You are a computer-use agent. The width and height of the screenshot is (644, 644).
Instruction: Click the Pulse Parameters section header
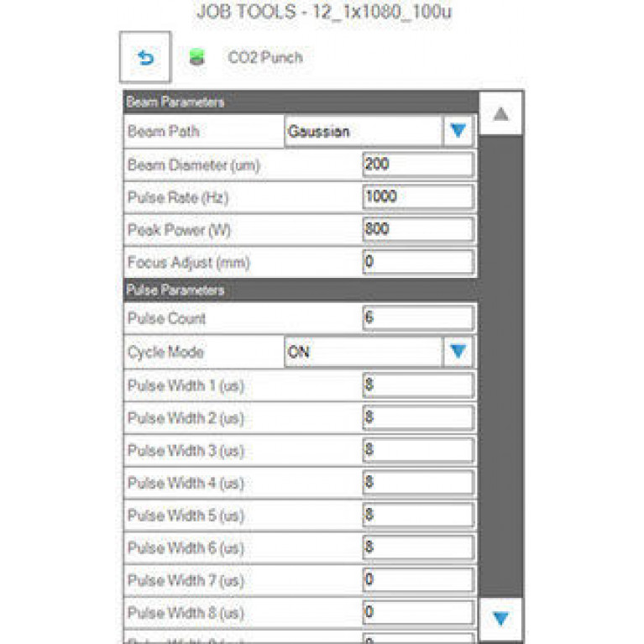(x=301, y=290)
